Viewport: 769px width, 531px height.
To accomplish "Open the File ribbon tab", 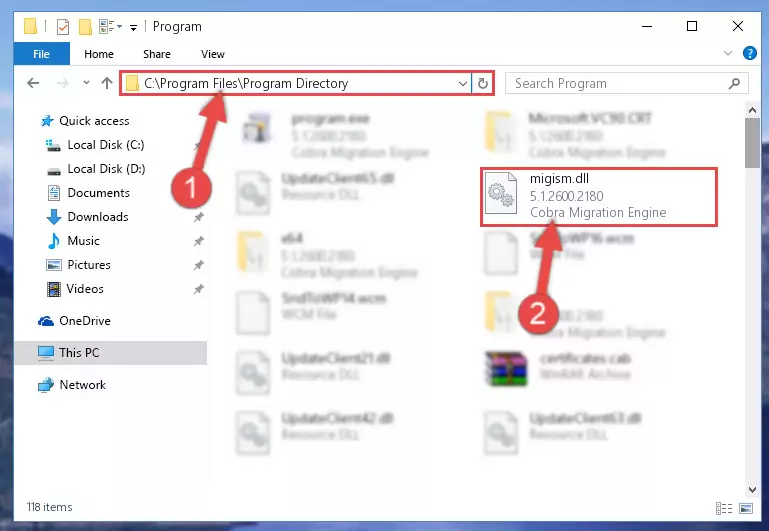I will click(x=41, y=54).
